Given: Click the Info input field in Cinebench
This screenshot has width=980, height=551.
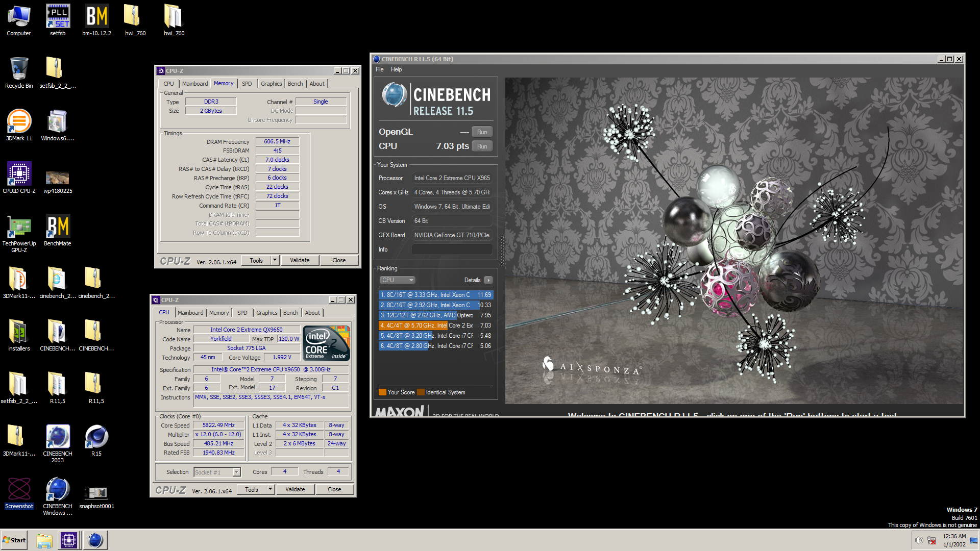Looking at the screenshot, I should [452, 249].
